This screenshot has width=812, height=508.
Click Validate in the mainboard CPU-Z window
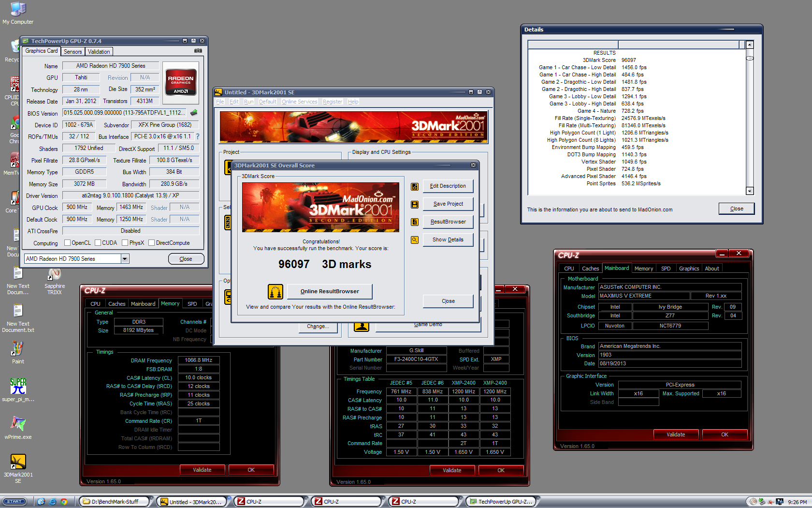[676, 434]
